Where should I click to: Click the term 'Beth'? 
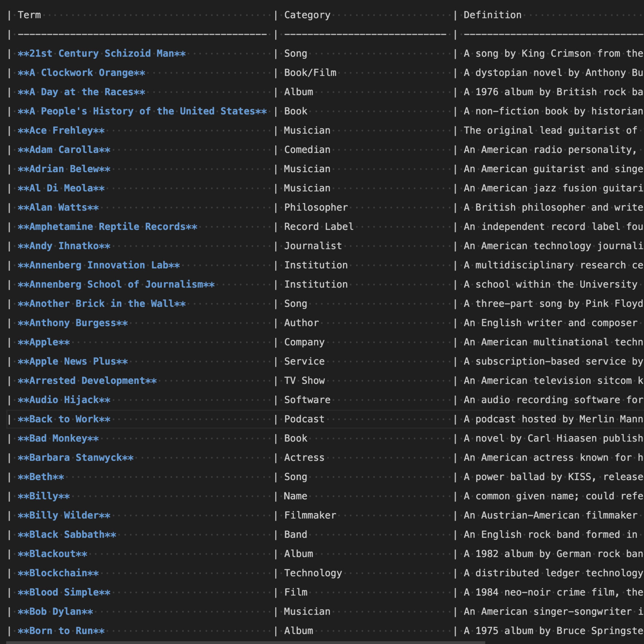click(41, 477)
